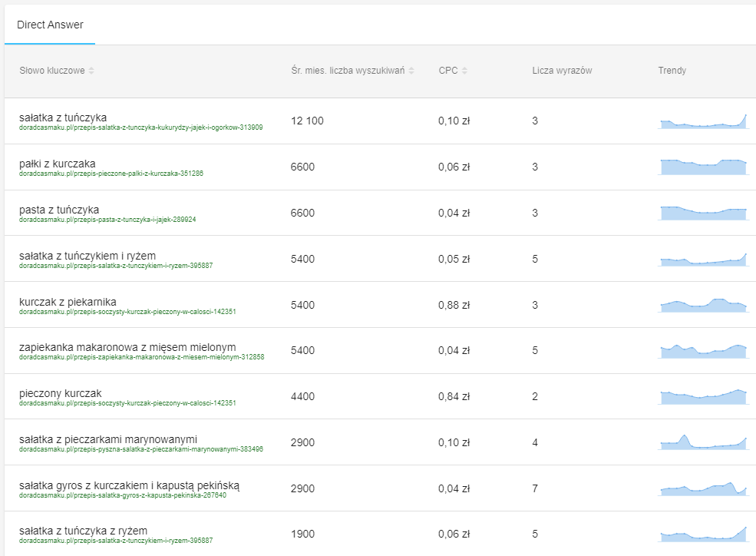The height and width of the screenshot is (556, 756).
Task: View trend chart for pałki z kurczaka
Action: [703, 167]
